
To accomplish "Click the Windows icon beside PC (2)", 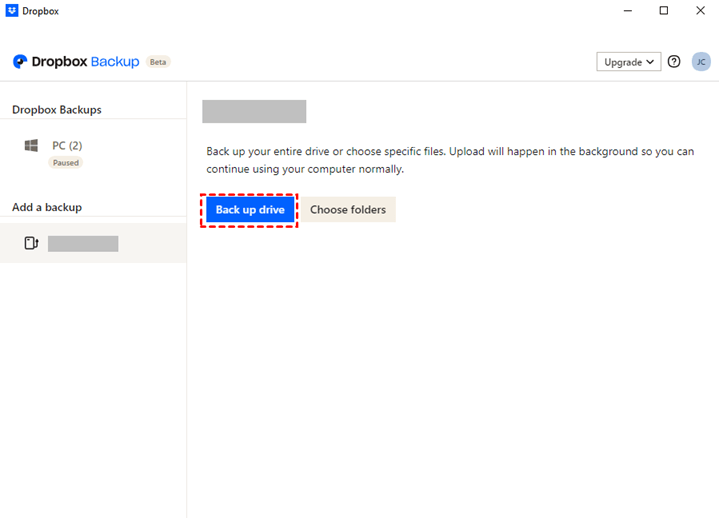I will 31,146.
